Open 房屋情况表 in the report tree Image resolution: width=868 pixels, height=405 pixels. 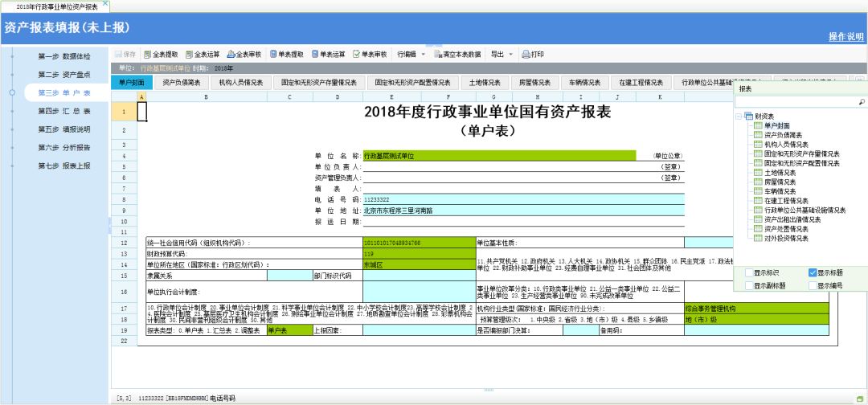(780, 182)
